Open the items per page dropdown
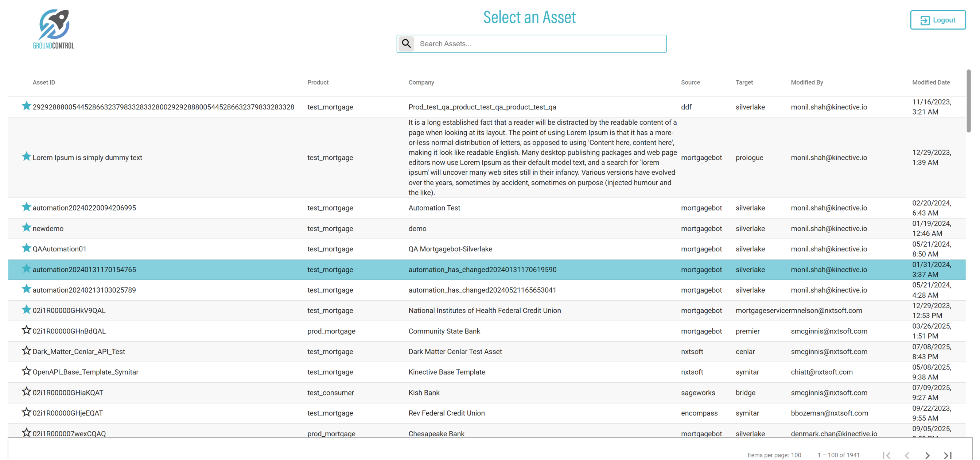This screenshot has height=460, width=980. 796,455
